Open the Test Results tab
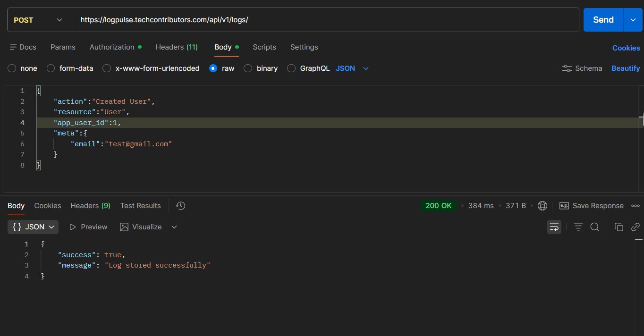 [140, 205]
